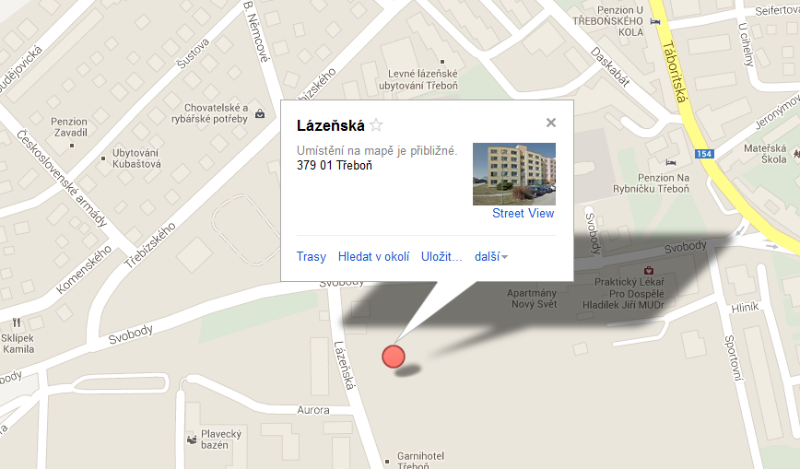Click the route 154 road shield

[x=704, y=154]
